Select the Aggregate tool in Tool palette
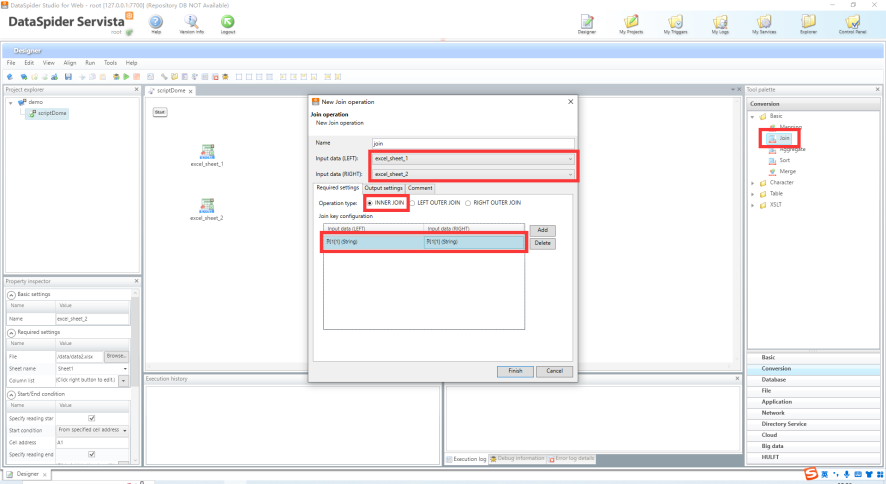The image size is (886, 484). [787, 149]
